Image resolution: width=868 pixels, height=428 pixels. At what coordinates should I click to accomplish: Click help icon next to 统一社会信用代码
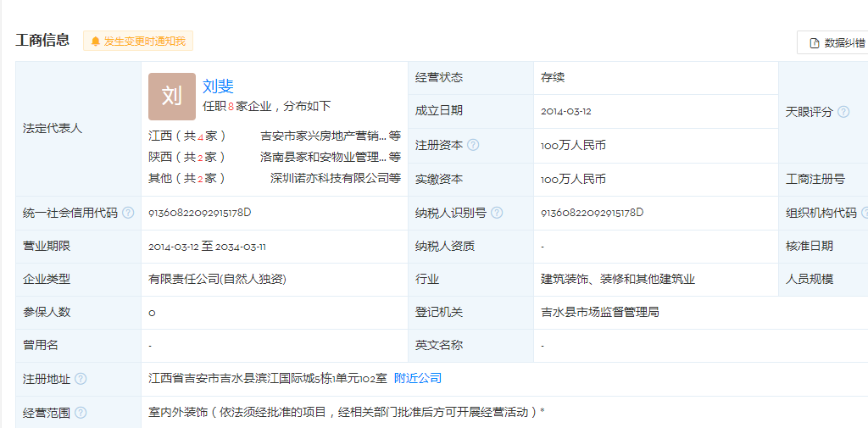point(128,213)
